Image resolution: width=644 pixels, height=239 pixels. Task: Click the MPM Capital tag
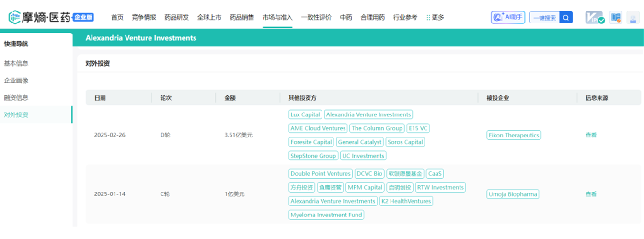[x=365, y=187]
